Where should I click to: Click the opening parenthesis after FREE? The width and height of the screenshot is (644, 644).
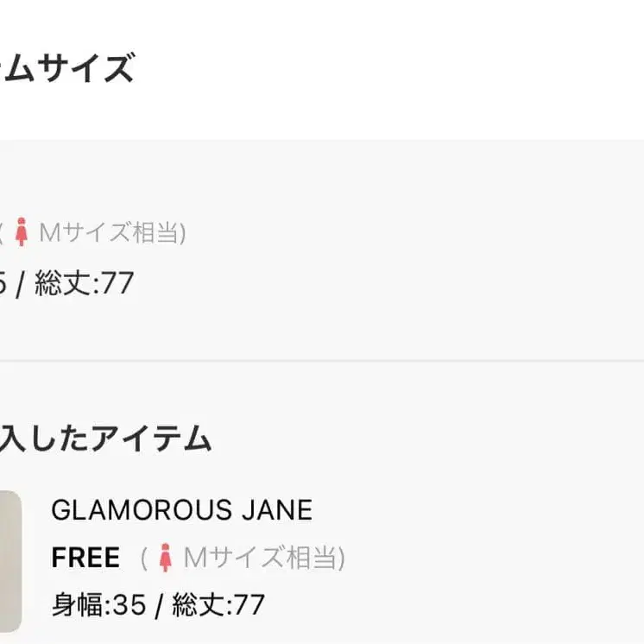[144, 559]
